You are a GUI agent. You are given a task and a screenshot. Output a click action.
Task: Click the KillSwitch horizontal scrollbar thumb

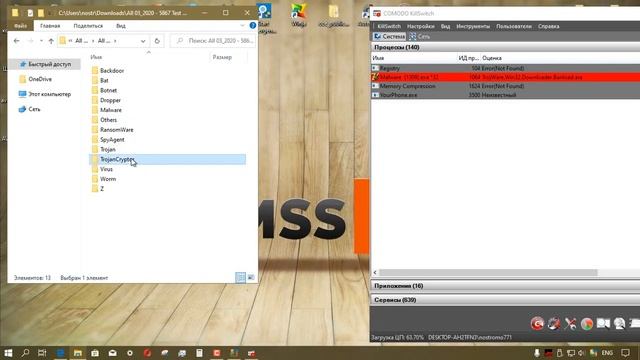coord(488,272)
